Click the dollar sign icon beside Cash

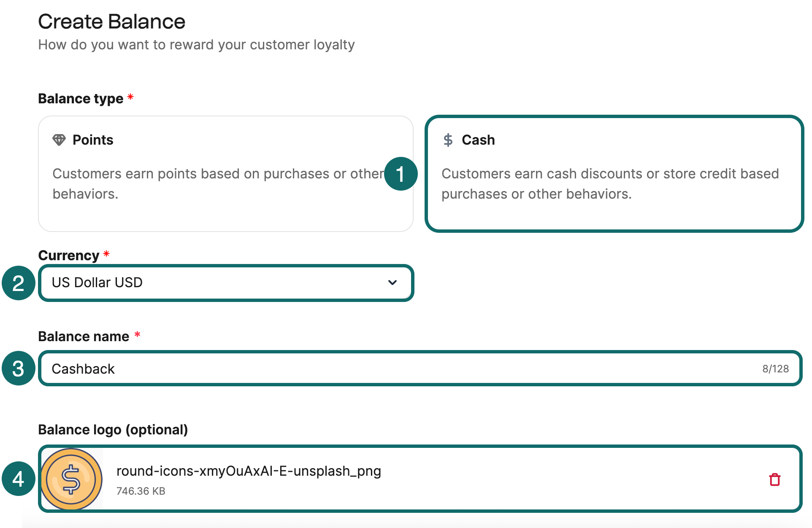pos(448,140)
